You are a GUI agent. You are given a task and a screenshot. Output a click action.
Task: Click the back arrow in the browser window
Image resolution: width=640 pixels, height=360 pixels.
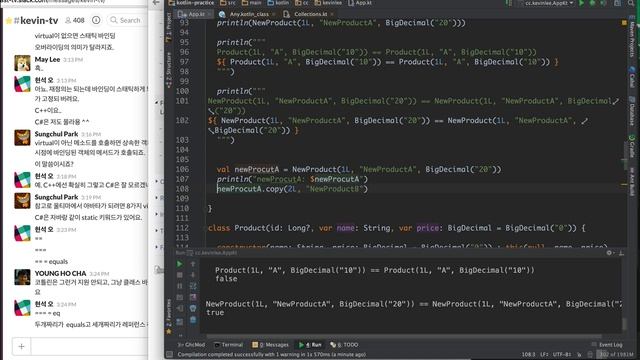(156, 3)
